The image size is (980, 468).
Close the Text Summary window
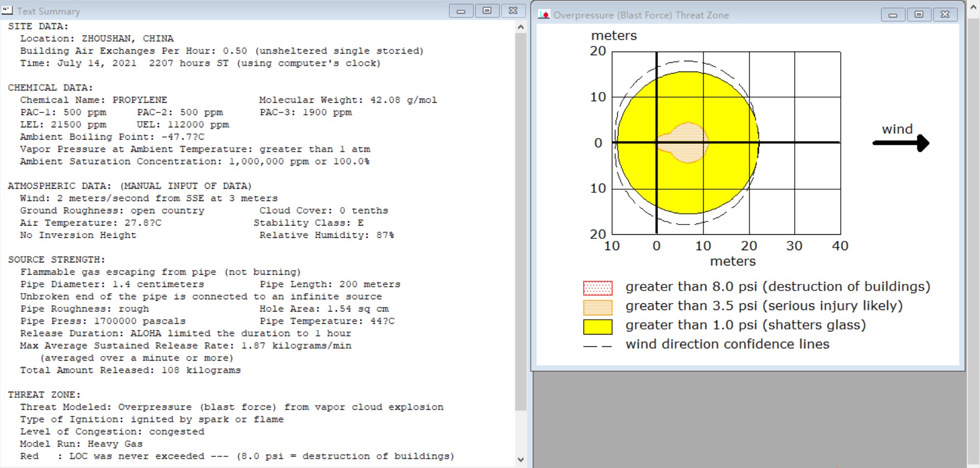click(x=513, y=11)
